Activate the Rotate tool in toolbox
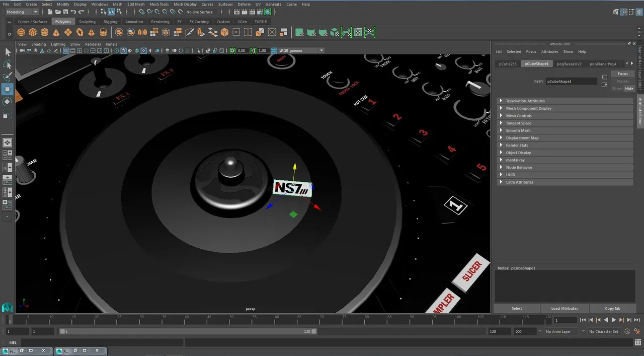The width and height of the screenshot is (644, 356). click(x=8, y=102)
